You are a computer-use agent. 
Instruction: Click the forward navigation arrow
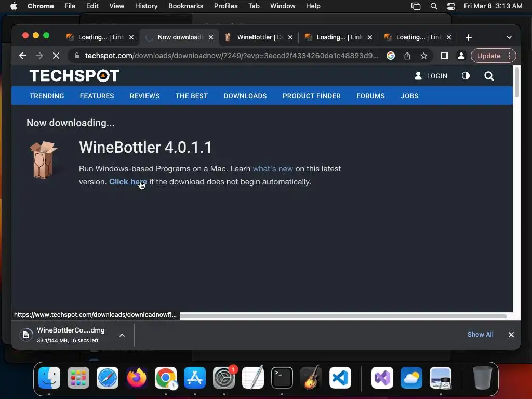(x=39, y=56)
